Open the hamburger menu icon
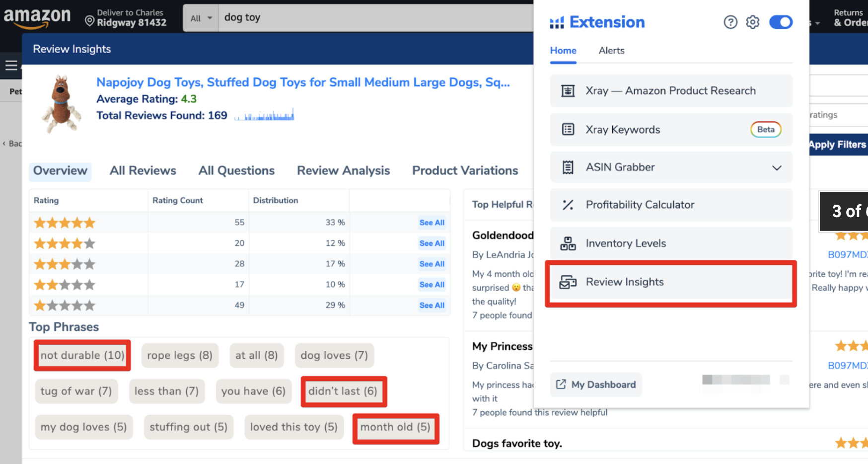 [x=11, y=66]
